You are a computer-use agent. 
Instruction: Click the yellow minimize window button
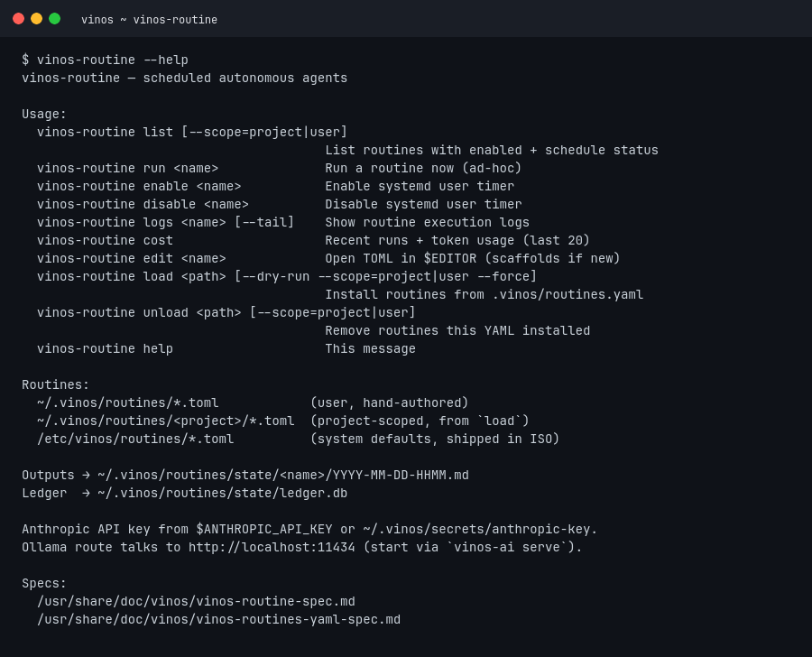36,19
